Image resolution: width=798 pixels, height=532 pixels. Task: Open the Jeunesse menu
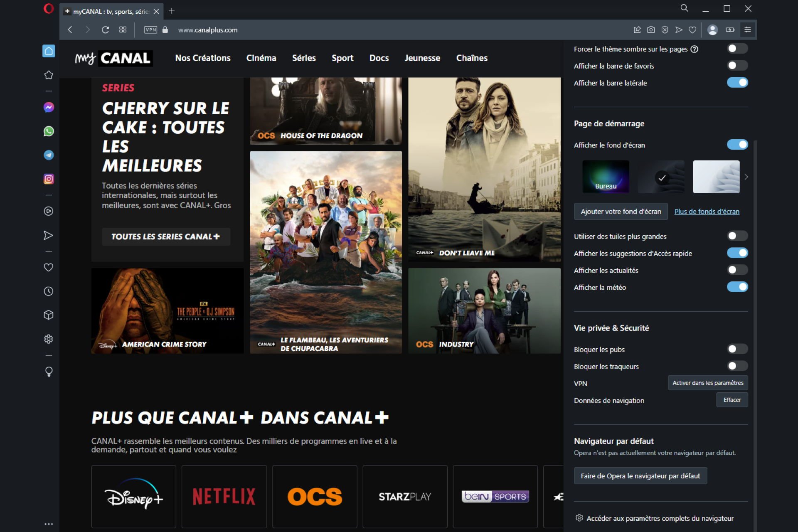pyautogui.click(x=422, y=58)
